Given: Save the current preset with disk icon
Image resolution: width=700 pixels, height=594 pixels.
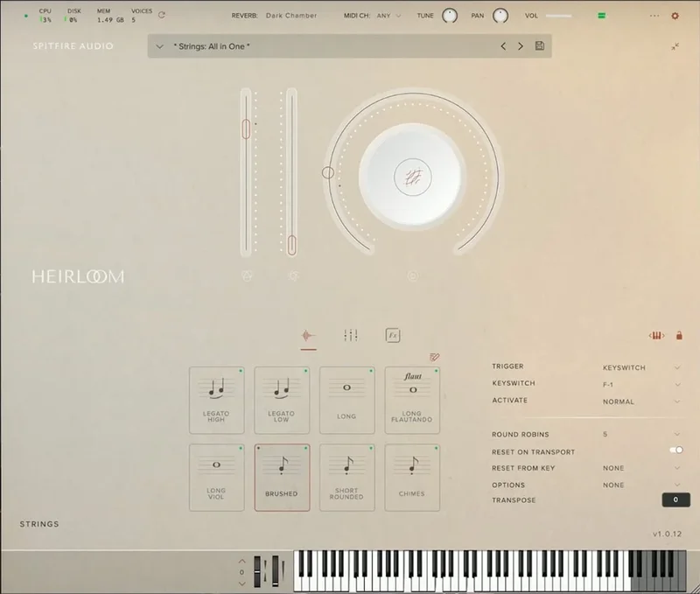Looking at the screenshot, I should (540, 45).
